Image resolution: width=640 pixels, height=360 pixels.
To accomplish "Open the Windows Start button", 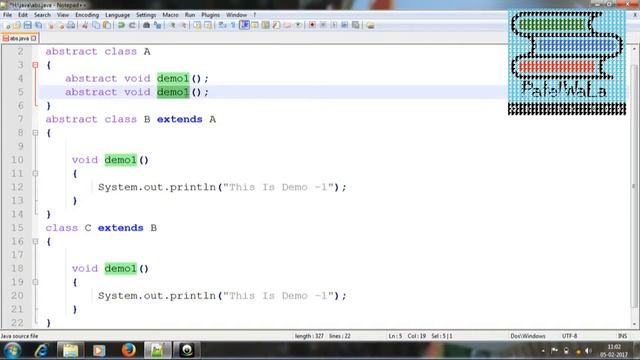I will pos(12,351).
